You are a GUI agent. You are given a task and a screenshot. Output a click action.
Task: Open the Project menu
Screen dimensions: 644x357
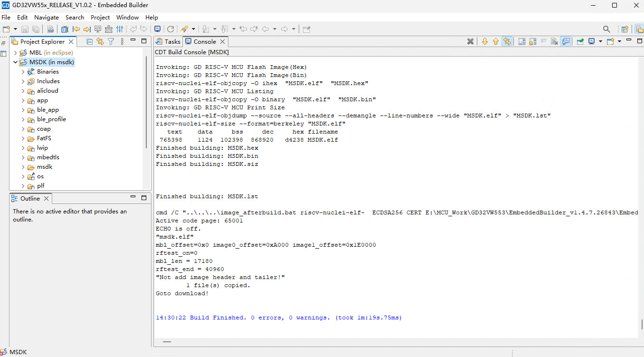point(100,17)
